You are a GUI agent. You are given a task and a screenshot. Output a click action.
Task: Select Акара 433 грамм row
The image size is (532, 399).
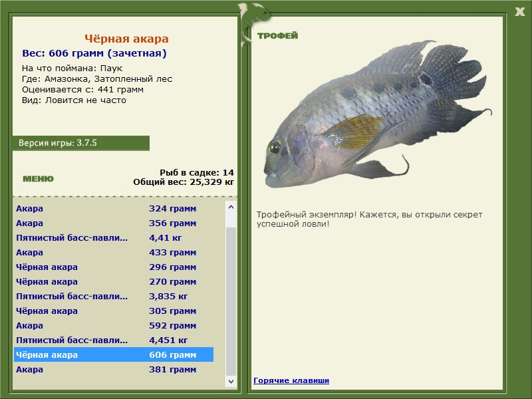(x=114, y=253)
